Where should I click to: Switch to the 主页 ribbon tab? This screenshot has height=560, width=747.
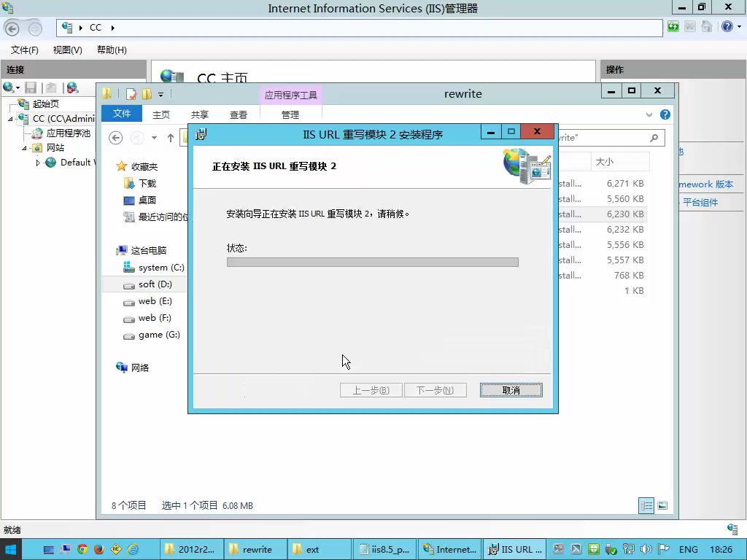tap(161, 114)
